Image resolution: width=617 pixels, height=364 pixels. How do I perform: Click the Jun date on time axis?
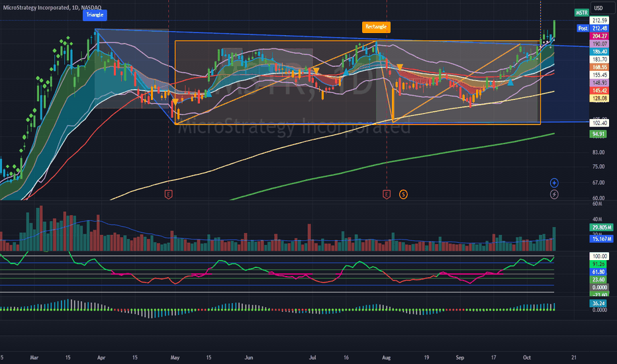tap(249, 357)
